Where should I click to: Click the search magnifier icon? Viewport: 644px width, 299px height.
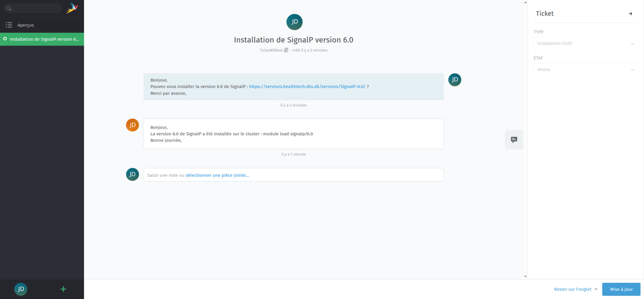click(x=9, y=9)
